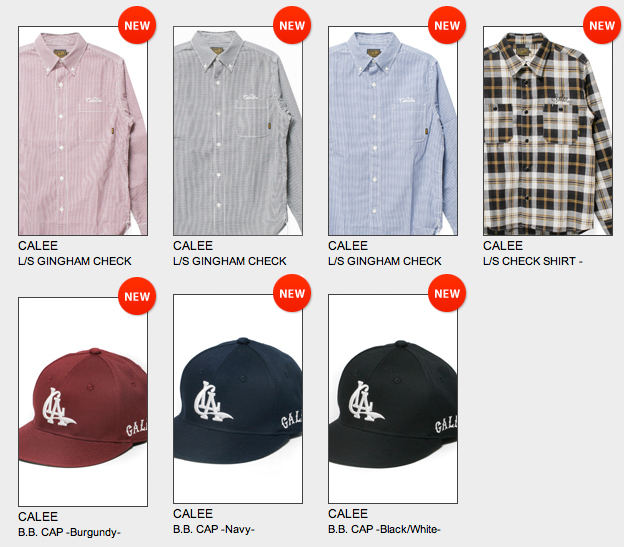624x547 pixels.
Task: Click the NEW badge on Navy cap
Action: (292, 293)
